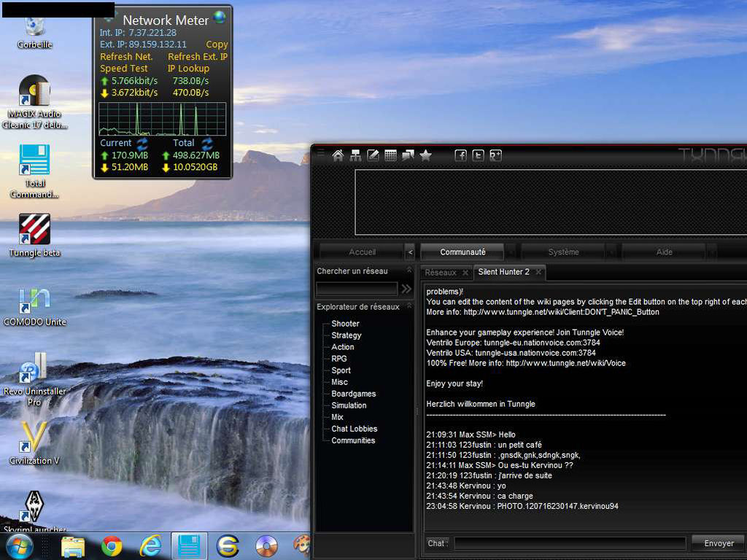Click the edit note icon in Tunngle toolbar
The height and width of the screenshot is (560, 747).
(x=373, y=156)
